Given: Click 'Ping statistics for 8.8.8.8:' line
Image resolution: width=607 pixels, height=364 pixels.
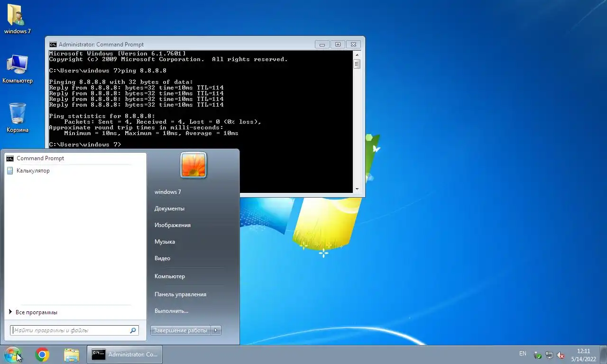Looking at the screenshot, I should (102, 116).
